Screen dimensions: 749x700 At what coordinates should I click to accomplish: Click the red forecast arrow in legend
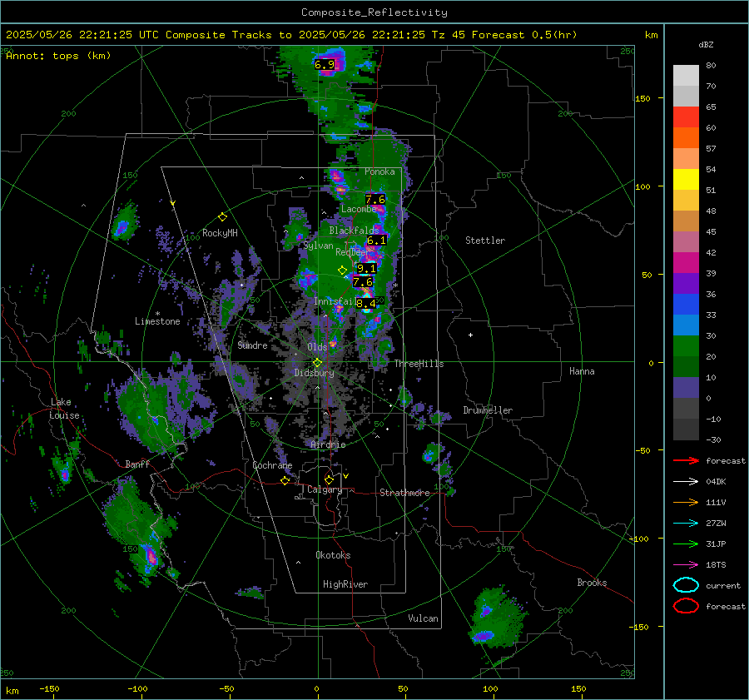point(686,460)
